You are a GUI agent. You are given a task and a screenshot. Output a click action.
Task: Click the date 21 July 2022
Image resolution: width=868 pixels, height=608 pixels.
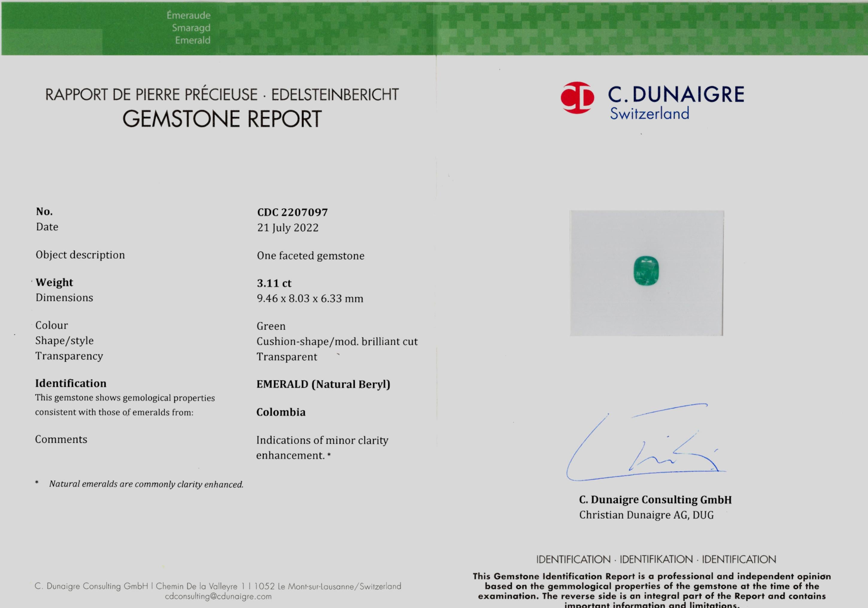[x=288, y=228]
